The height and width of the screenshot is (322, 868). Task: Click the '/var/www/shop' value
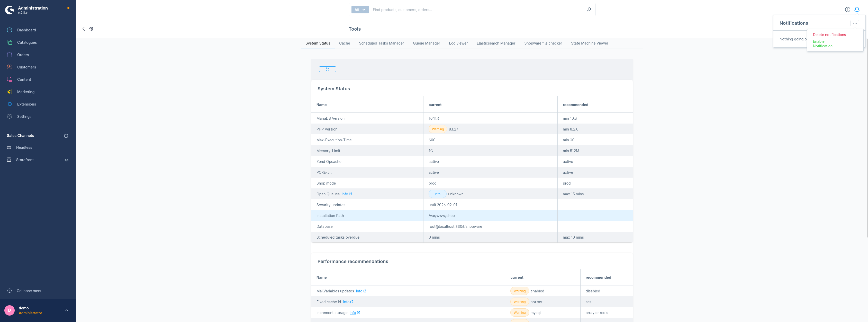tap(441, 215)
